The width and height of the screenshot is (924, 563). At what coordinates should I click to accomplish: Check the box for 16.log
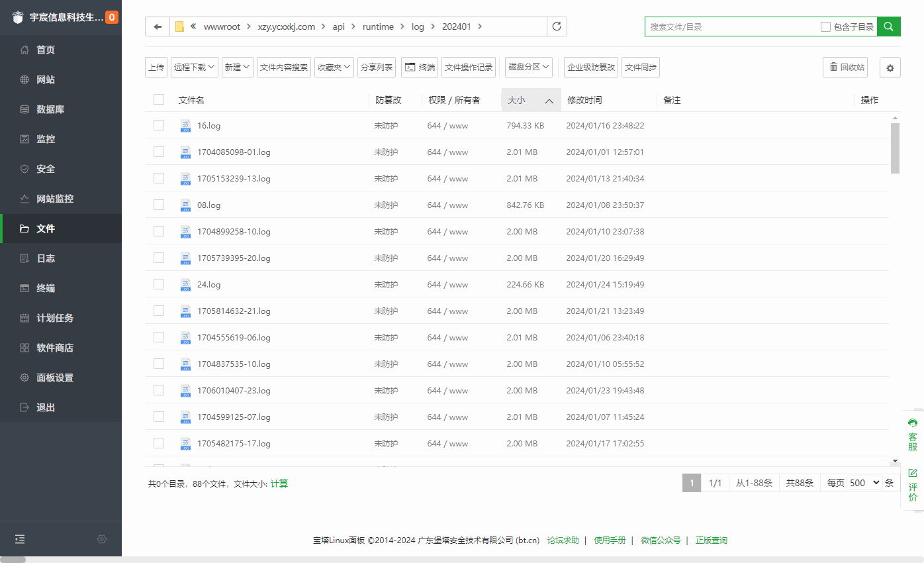pyautogui.click(x=159, y=125)
